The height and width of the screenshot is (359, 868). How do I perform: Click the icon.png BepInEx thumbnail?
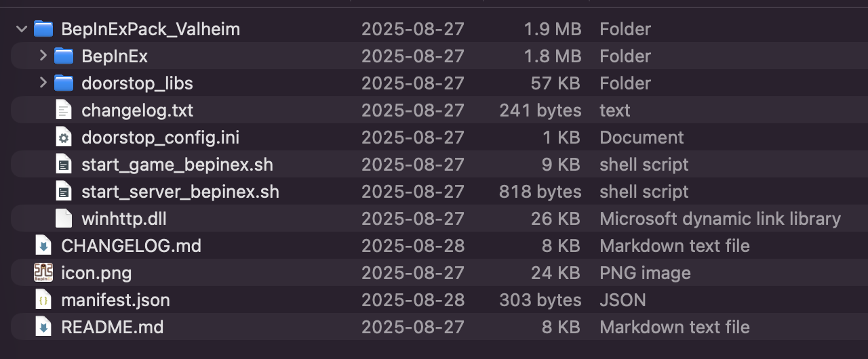click(x=43, y=273)
